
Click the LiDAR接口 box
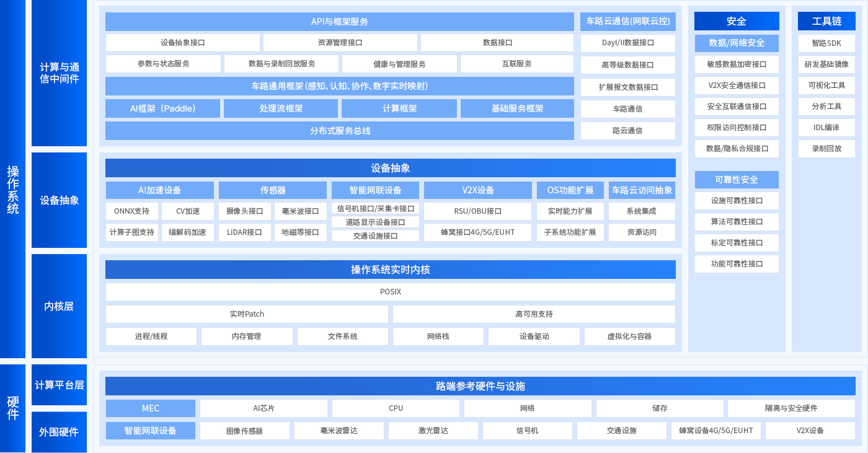(244, 232)
